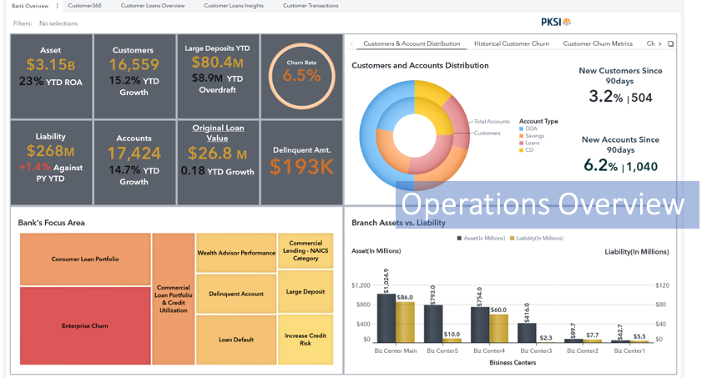The image size is (702, 378).
Task: Click Commercial Lending - NAICS Category block
Action: pyautogui.click(x=306, y=251)
